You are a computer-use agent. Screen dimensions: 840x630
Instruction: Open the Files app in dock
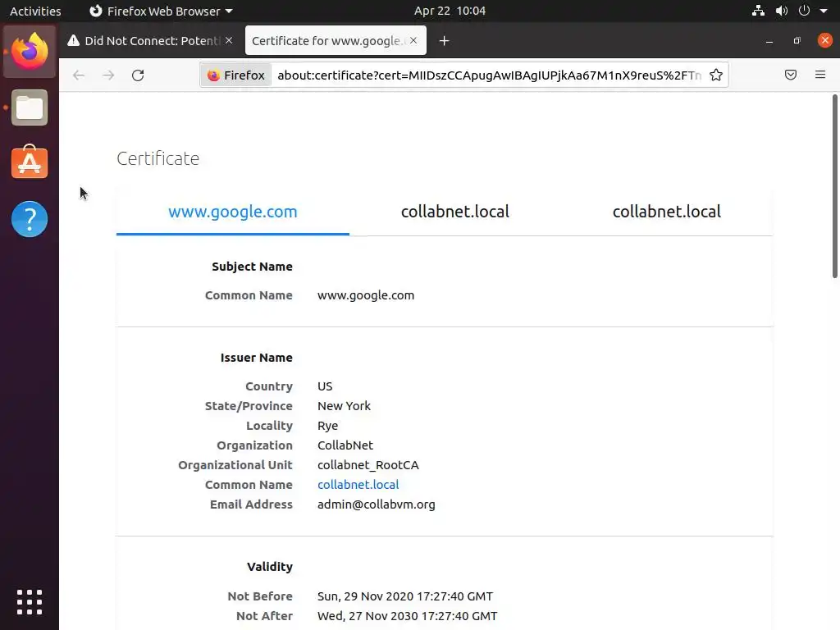click(x=30, y=107)
